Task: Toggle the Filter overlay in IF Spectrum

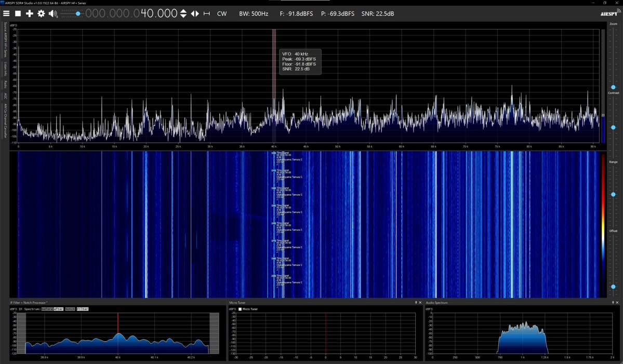Action: (83, 309)
